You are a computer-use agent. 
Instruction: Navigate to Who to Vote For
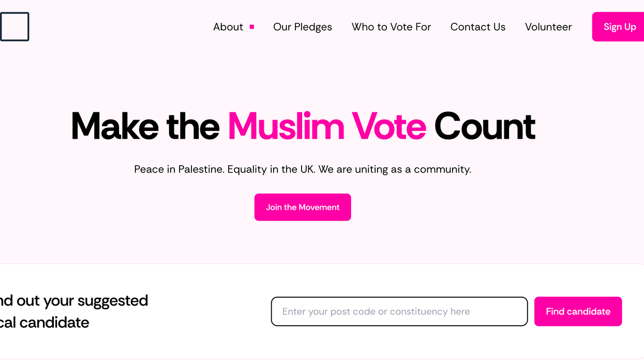[391, 26]
